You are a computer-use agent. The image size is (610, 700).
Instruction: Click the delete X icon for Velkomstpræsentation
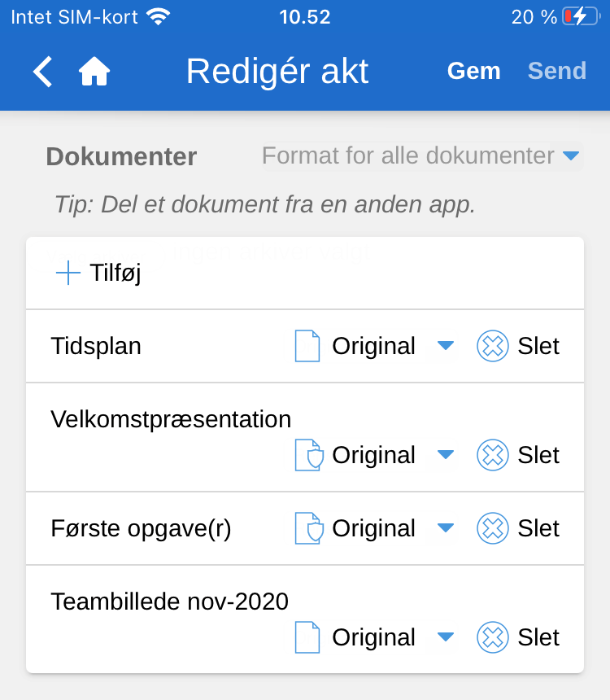tap(492, 455)
